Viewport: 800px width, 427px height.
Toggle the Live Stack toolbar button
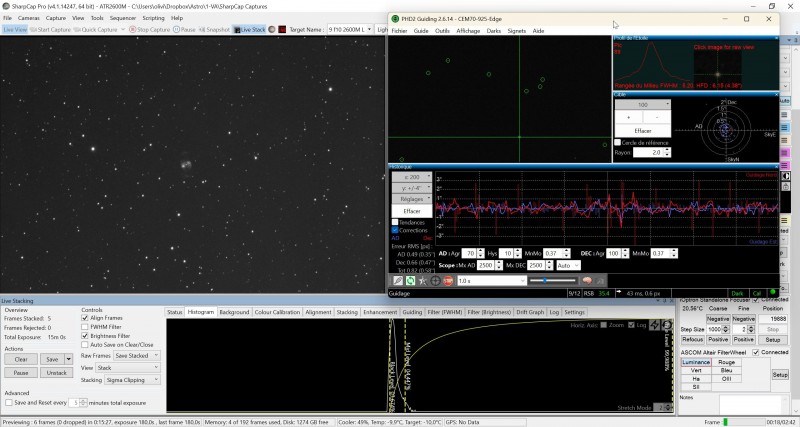click(249, 30)
